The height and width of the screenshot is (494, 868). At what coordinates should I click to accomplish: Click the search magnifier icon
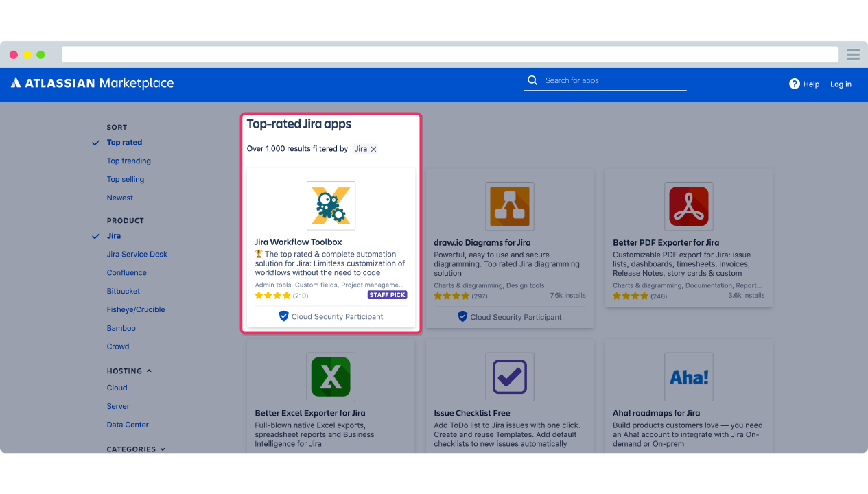click(x=532, y=80)
